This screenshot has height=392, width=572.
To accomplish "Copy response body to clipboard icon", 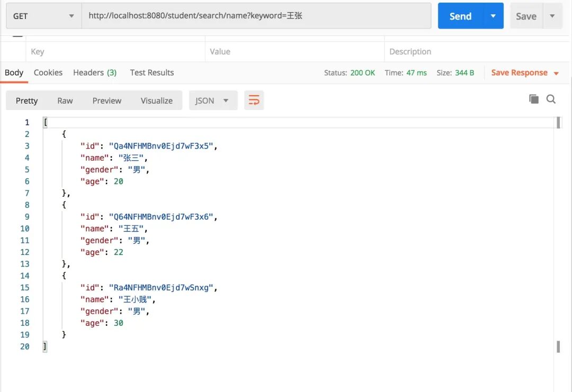I will (534, 99).
